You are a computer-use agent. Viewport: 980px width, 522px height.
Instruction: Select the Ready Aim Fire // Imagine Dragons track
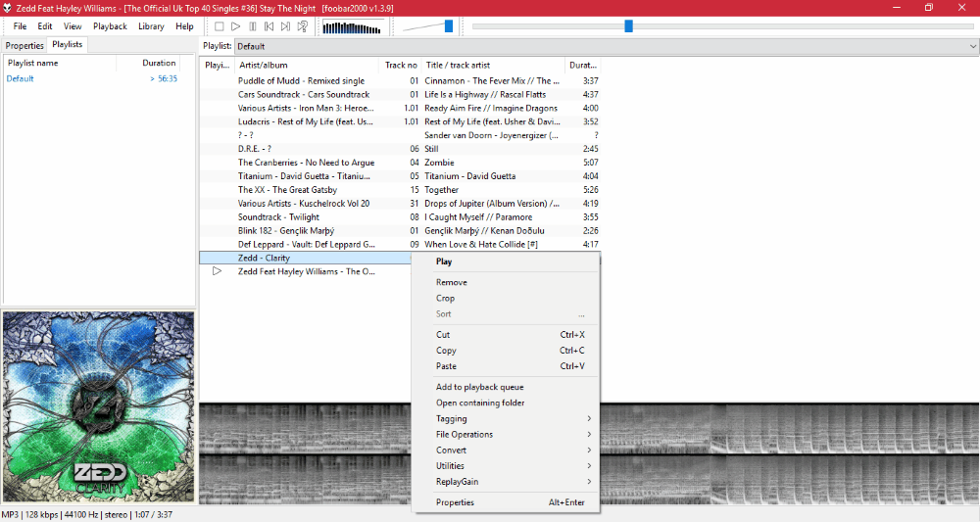tap(400, 108)
